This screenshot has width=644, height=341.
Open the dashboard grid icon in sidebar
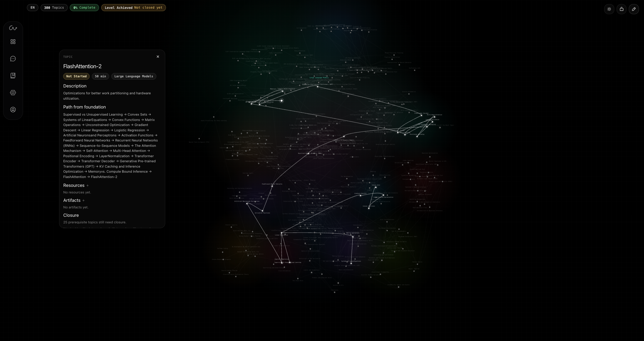click(13, 42)
